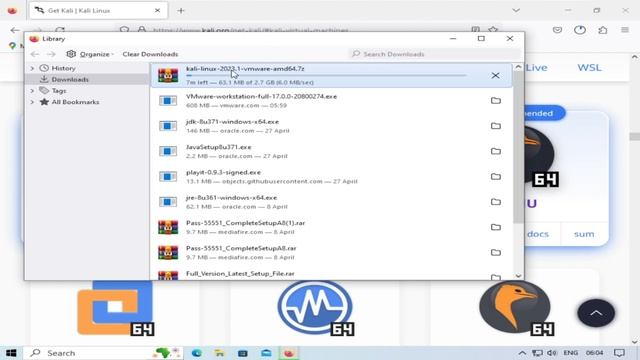Switch to Get Kali browser tab

tap(98, 11)
